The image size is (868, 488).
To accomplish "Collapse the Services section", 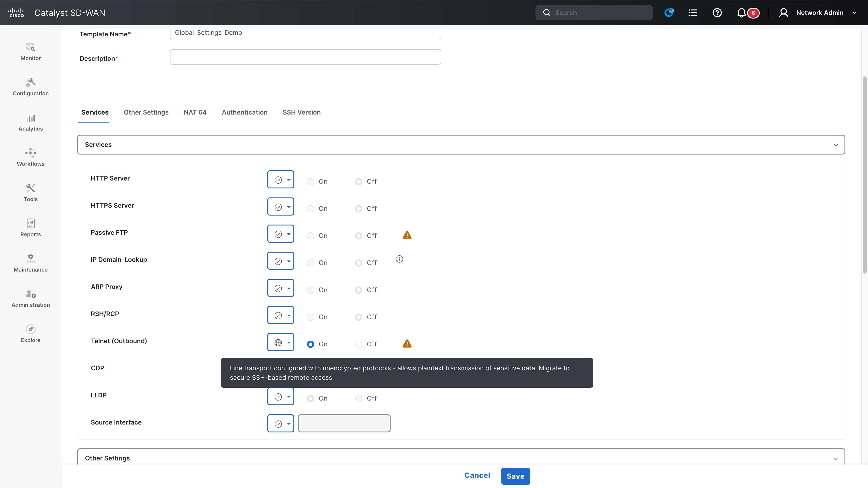I will [x=836, y=145].
